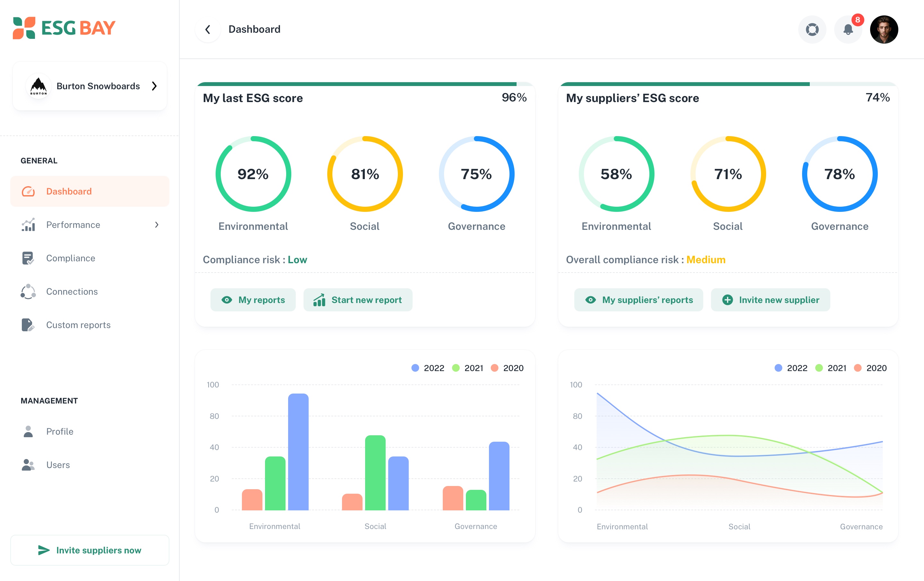Viewport: 924px width, 581px height.
Task: Toggle 2022 series in line chart legend
Action: [x=791, y=368]
